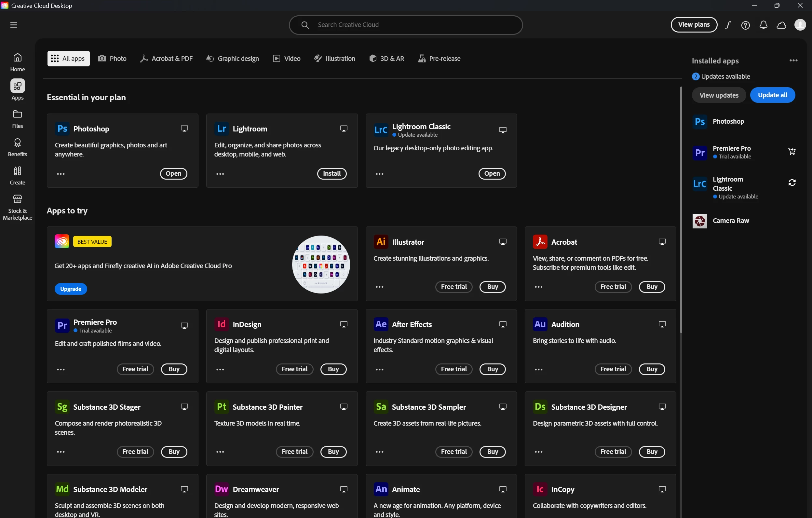Click the Update all button
This screenshot has height=518, width=812.
tap(772, 95)
